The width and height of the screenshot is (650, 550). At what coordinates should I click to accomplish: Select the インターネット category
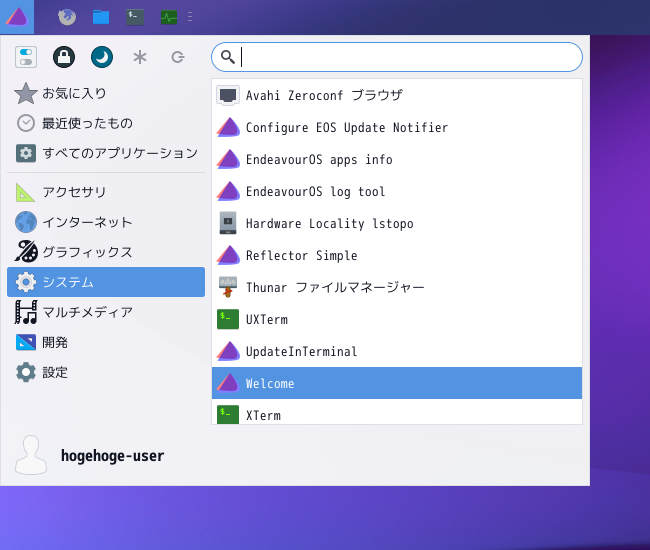pyautogui.click(x=106, y=222)
